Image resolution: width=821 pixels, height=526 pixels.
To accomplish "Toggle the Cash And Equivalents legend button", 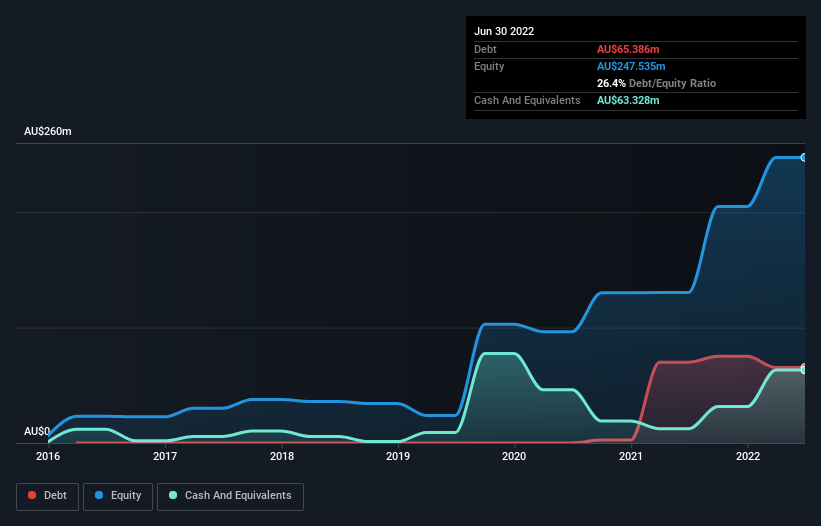I will (x=230, y=496).
